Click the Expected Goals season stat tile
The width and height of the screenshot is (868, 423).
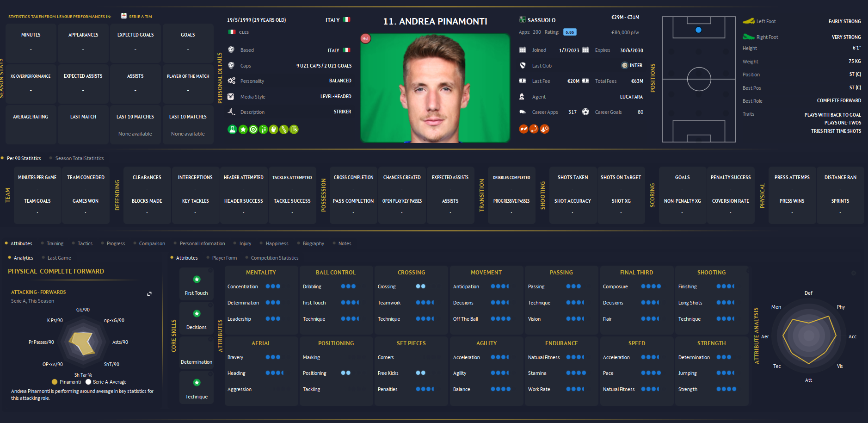(135, 43)
